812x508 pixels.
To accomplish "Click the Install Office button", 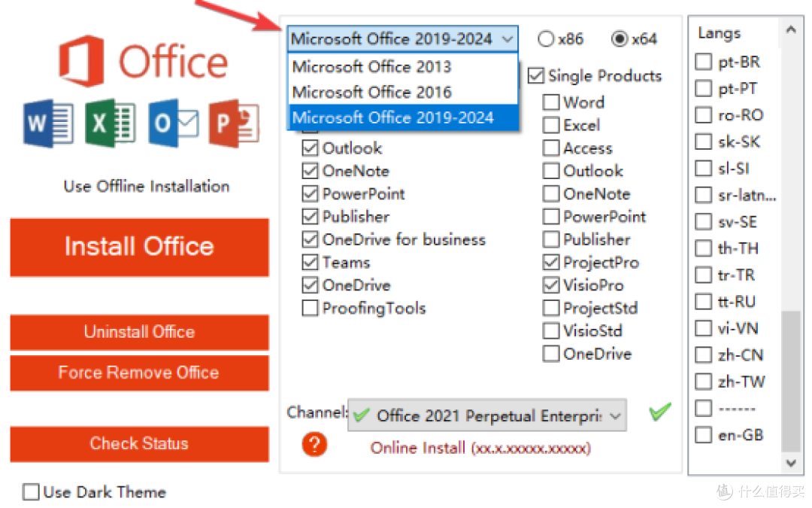I will [x=139, y=247].
